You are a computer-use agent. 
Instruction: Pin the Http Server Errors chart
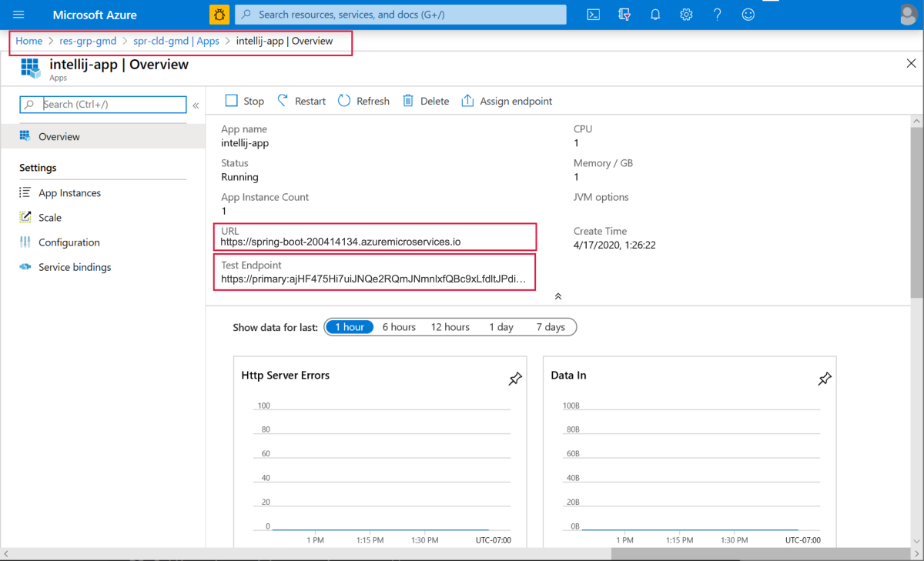(515, 379)
